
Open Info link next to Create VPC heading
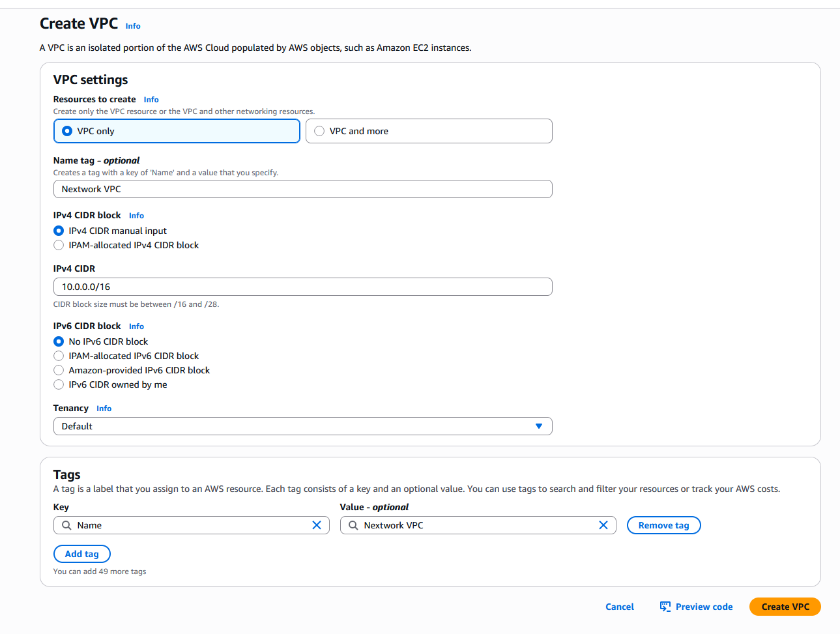133,26
